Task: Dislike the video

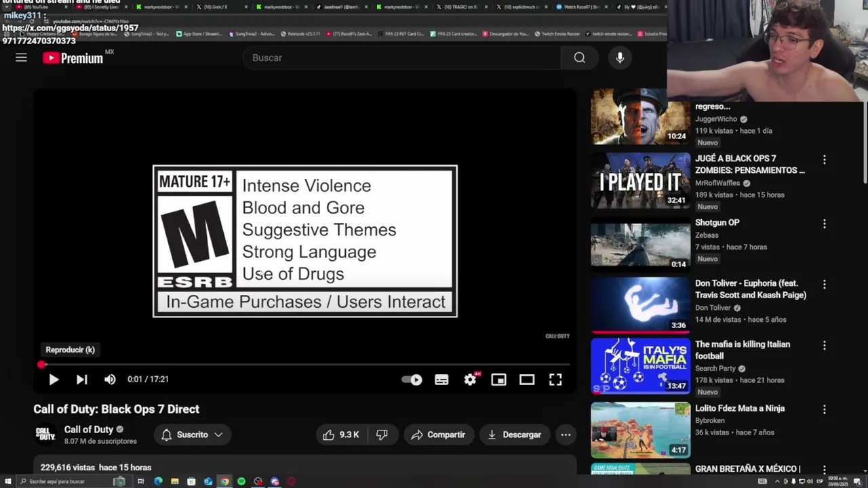Action: click(x=382, y=434)
